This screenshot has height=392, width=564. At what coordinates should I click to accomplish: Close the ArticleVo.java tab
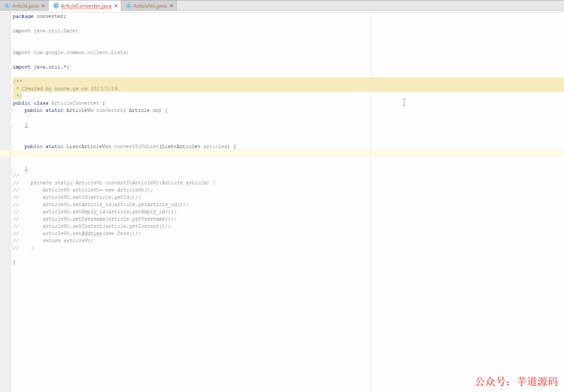[171, 5]
